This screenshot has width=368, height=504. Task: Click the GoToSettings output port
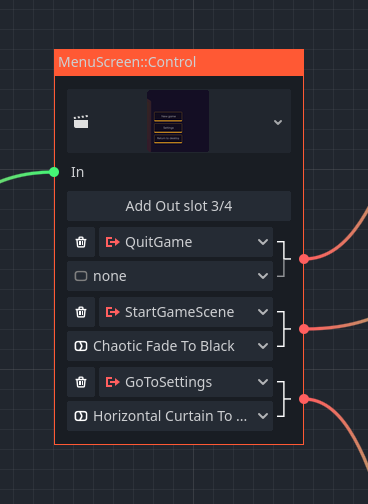coord(304,399)
